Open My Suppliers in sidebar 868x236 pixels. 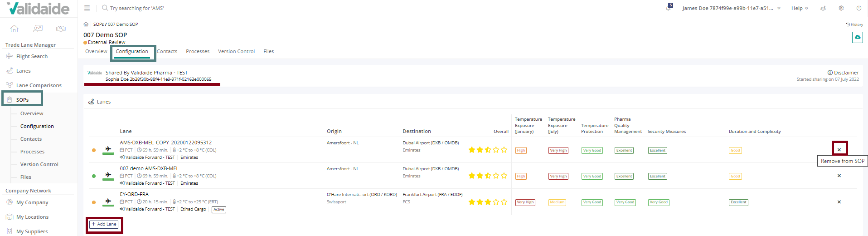click(32, 231)
